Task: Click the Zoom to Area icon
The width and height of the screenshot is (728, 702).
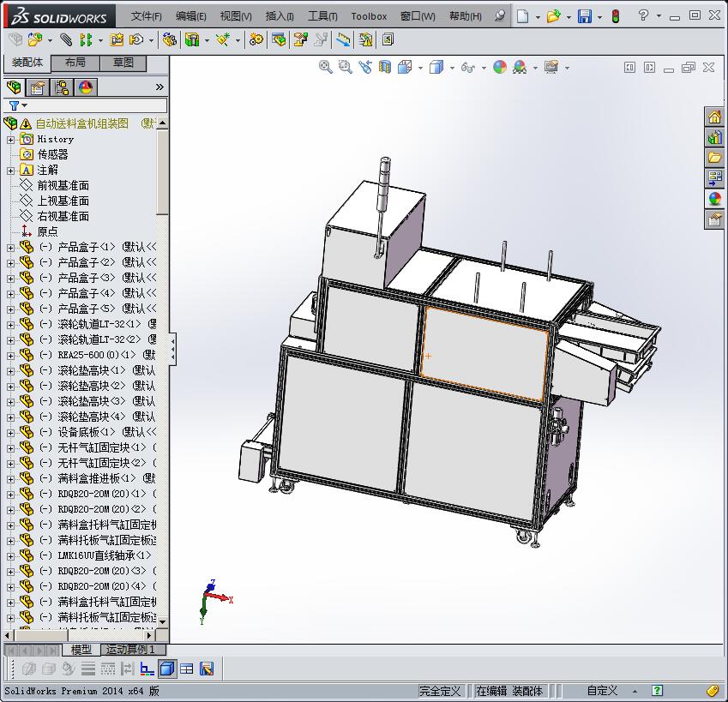Action: [x=345, y=67]
